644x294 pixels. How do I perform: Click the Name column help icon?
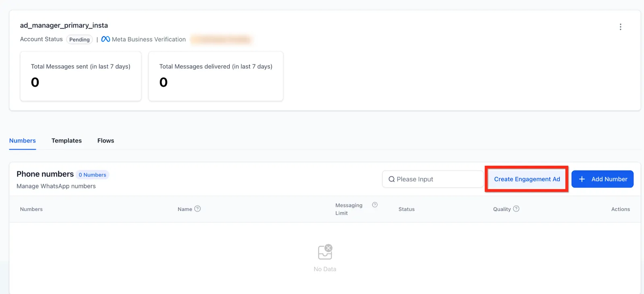tap(197, 209)
